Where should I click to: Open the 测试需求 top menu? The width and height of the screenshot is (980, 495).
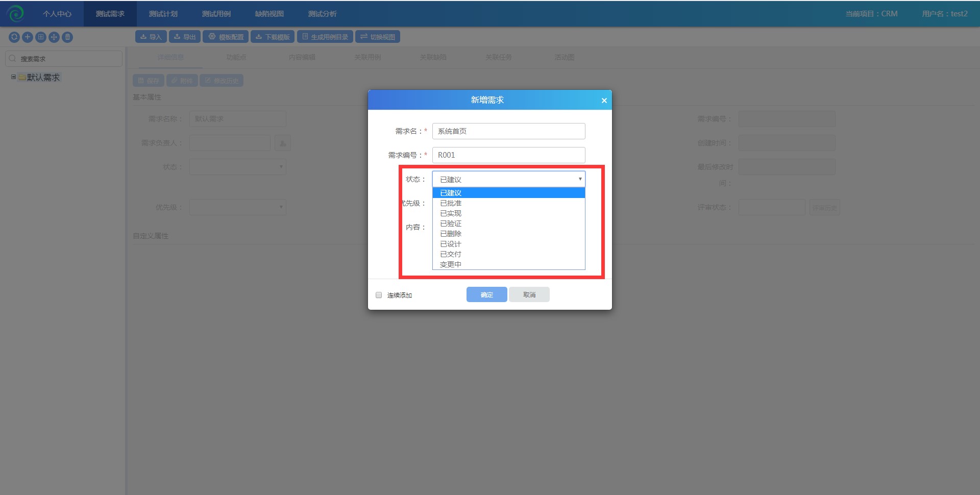[110, 14]
